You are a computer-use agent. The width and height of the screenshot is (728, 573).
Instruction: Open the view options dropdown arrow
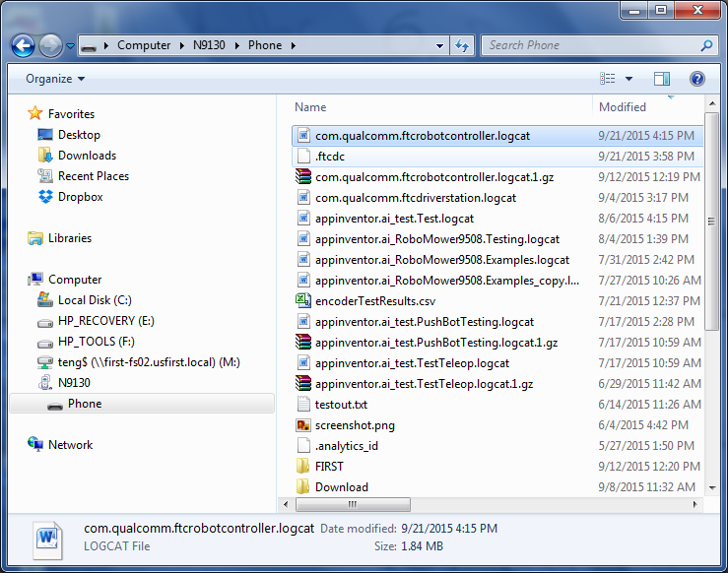pyautogui.click(x=629, y=79)
